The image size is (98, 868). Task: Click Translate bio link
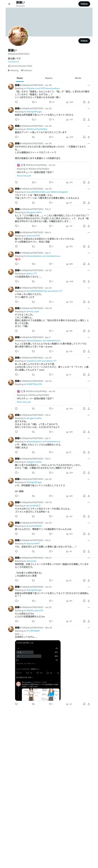pos(14,62)
